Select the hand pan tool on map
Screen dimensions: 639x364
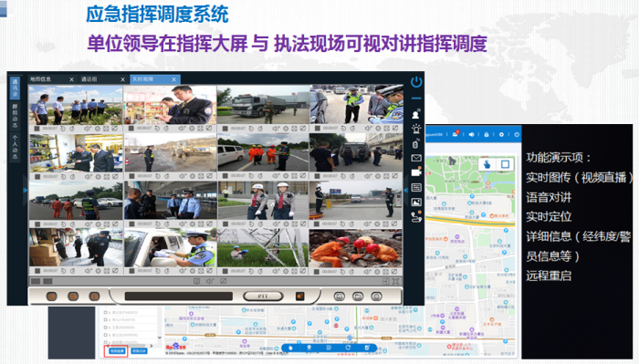[487, 164]
